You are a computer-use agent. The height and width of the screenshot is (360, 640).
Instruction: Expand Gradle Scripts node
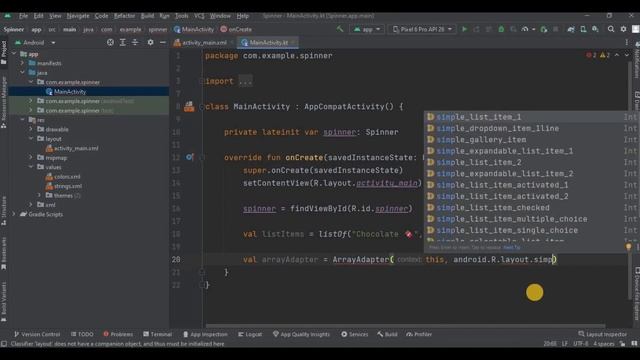pos(14,214)
